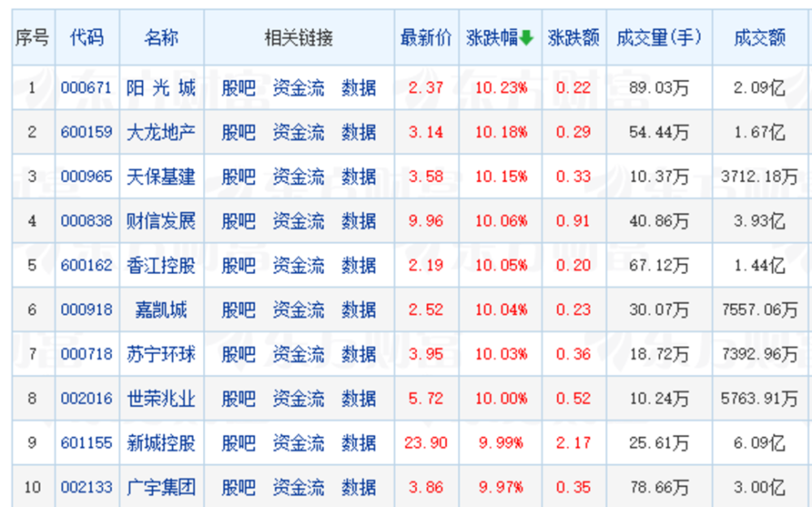Open 数据 for 苏宁环球 row

click(359, 354)
